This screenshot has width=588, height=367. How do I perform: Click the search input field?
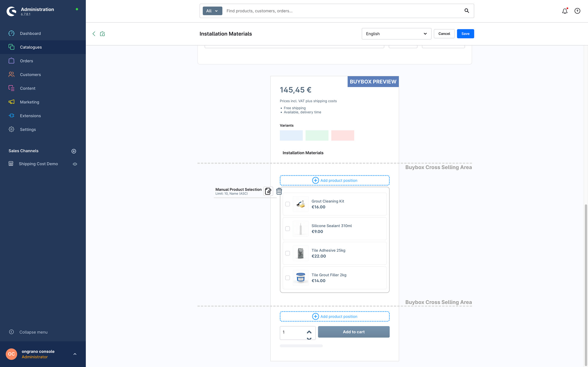click(343, 11)
